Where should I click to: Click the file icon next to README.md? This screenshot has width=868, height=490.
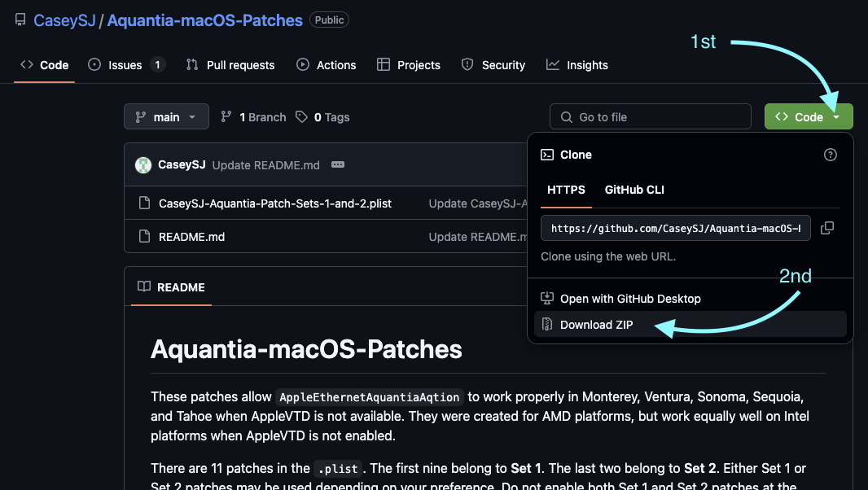point(144,236)
